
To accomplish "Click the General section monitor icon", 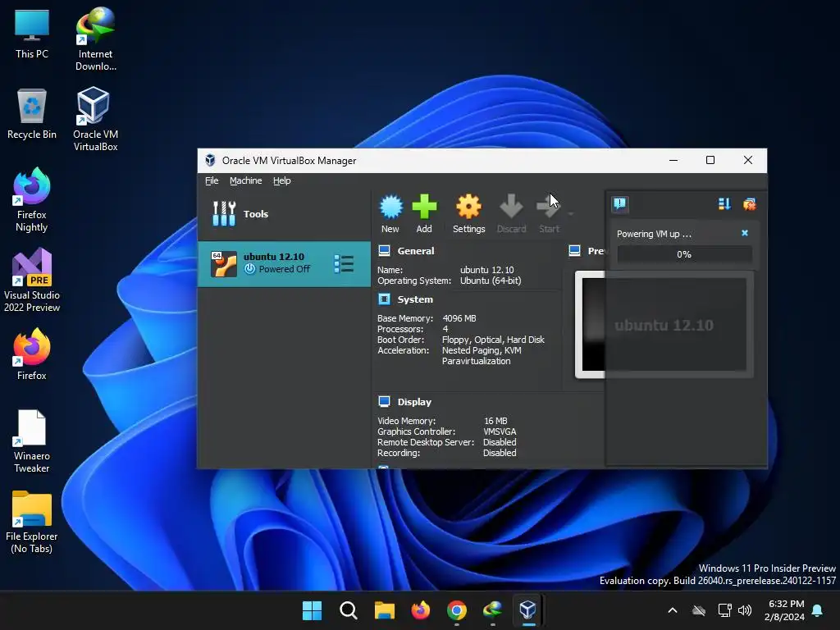I will coord(384,251).
